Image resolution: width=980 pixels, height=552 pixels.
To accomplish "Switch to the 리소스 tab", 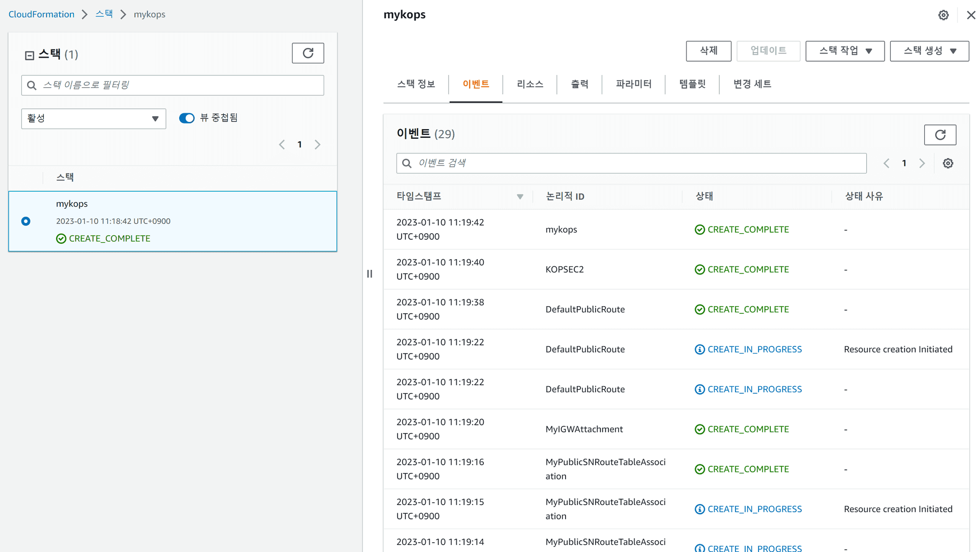I will click(530, 84).
